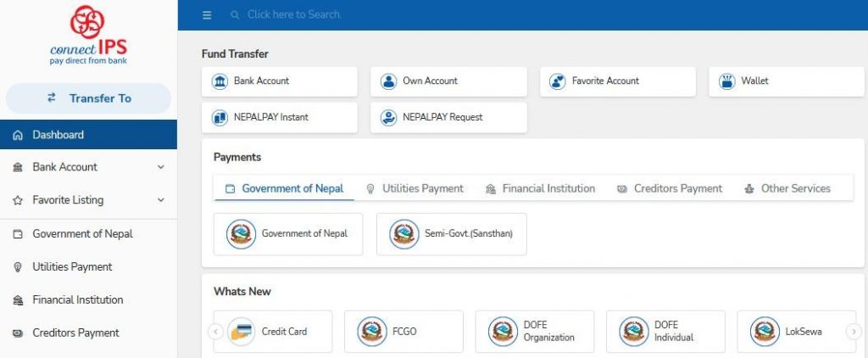The width and height of the screenshot is (868, 358).
Task: Choose NEPALPAY Request option
Action: pyautogui.click(x=448, y=117)
